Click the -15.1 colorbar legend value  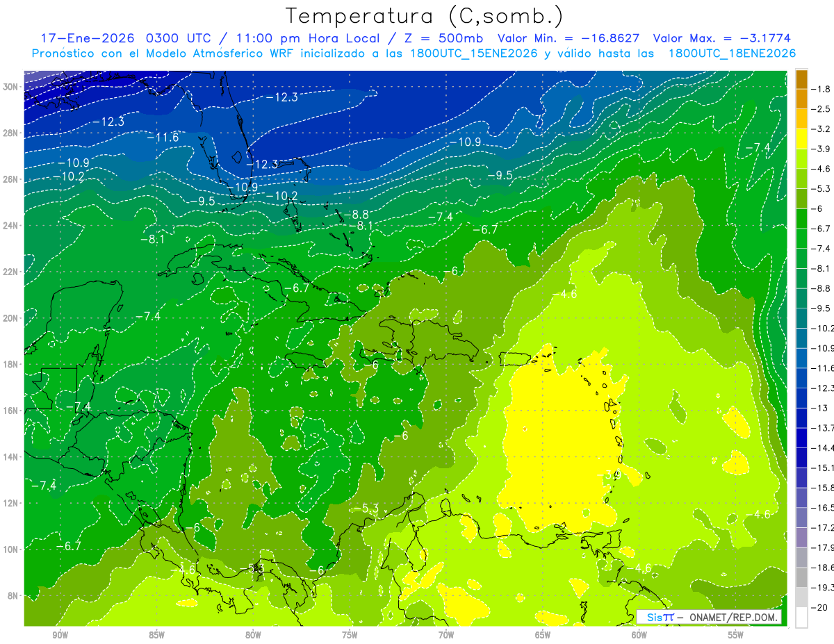pos(824,468)
